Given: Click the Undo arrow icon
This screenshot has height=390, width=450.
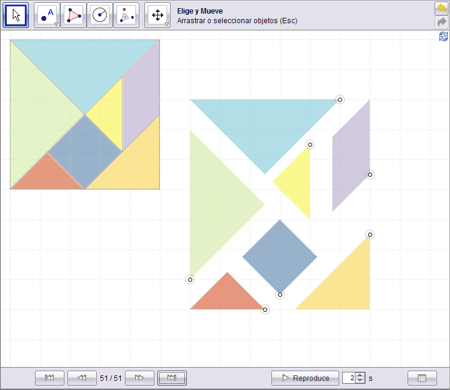Looking at the screenshot, I should click(x=441, y=8).
